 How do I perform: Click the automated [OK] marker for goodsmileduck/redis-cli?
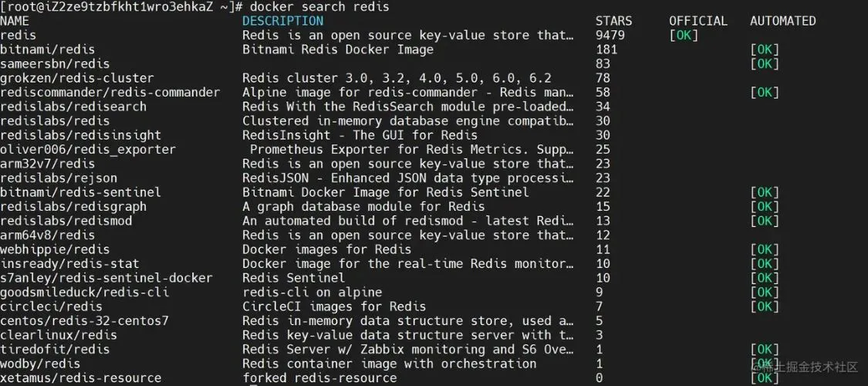click(765, 293)
